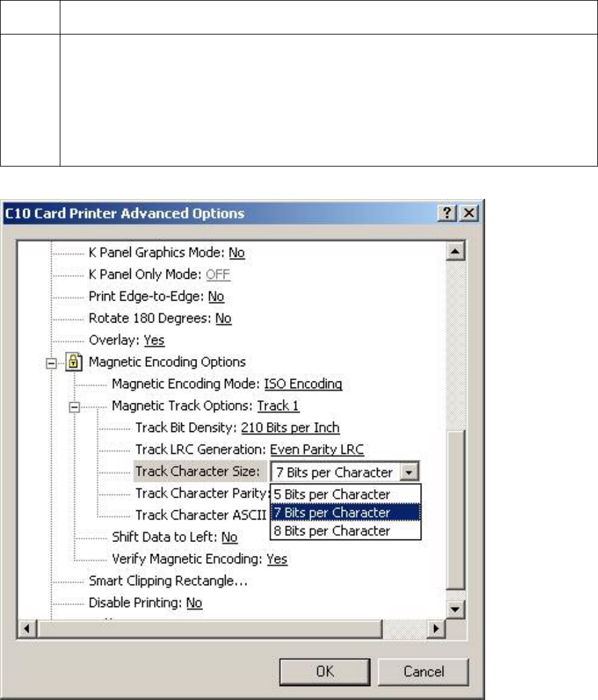
Task: Click Rotate 180 Degrees value No
Action: point(223,318)
